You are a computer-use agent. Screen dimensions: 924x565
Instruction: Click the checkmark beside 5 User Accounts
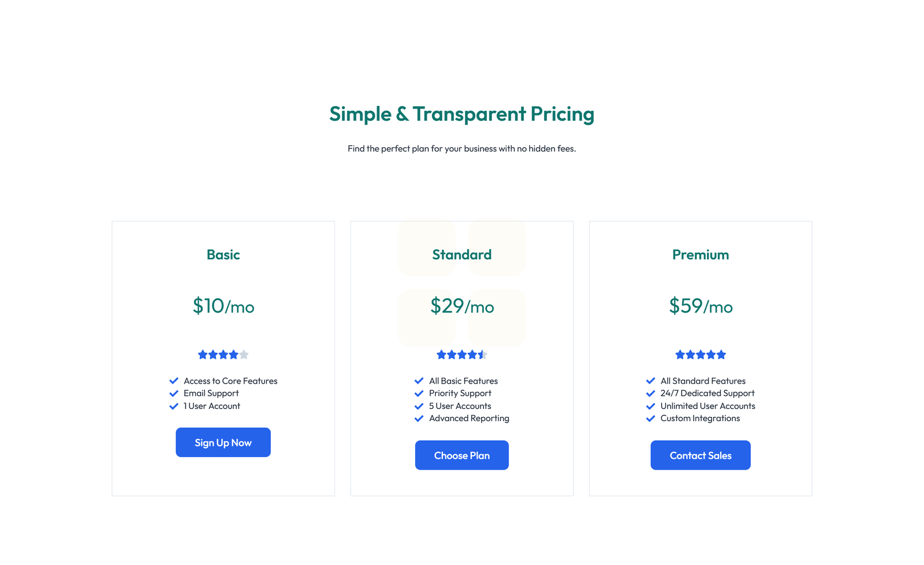[419, 406]
